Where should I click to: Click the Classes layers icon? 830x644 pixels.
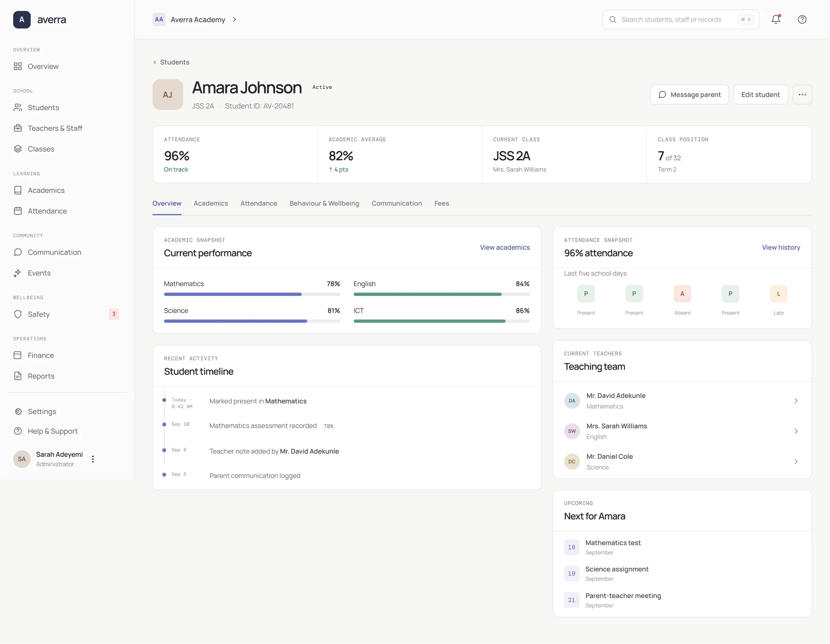click(18, 149)
